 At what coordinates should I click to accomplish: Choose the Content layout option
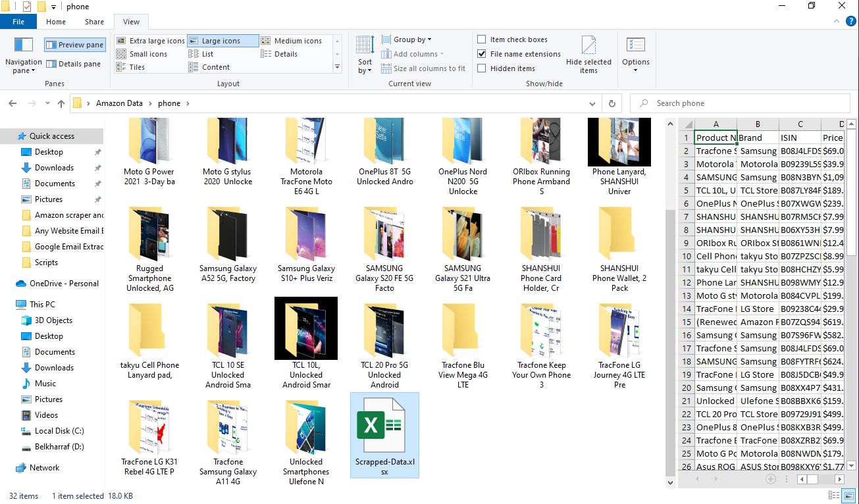coord(209,67)
